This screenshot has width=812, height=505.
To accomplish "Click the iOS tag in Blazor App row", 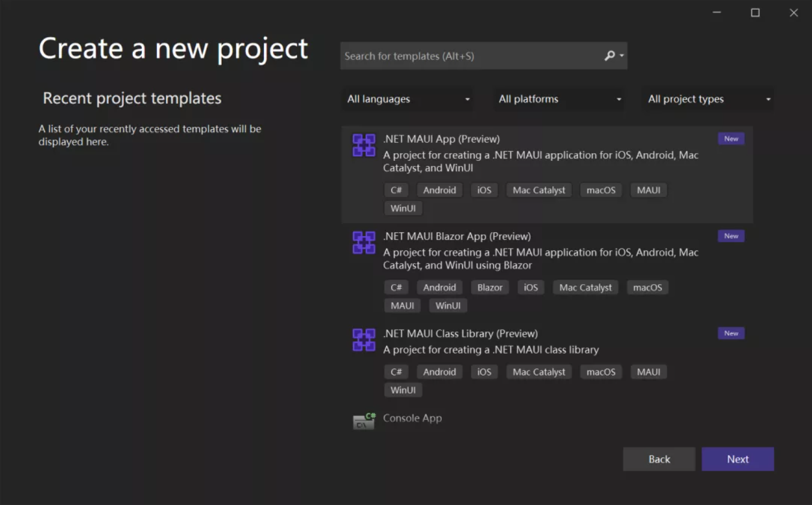I will [x=531, y=287].
